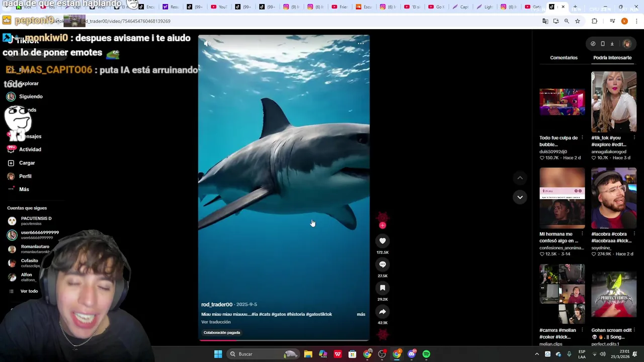Open File Explorer from the taskbar
644x362 pixels.
pos(308,354)
